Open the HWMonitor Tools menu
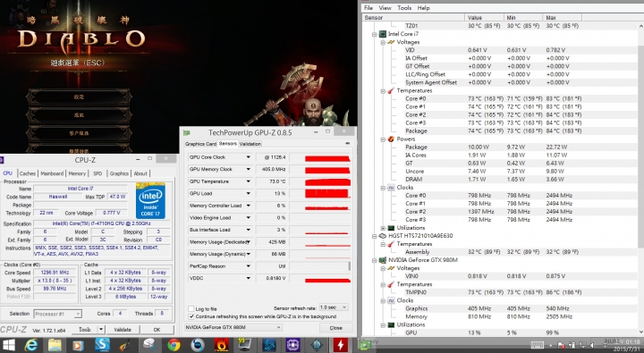Viewport: 644px width, 353px height. click(404, 8)
